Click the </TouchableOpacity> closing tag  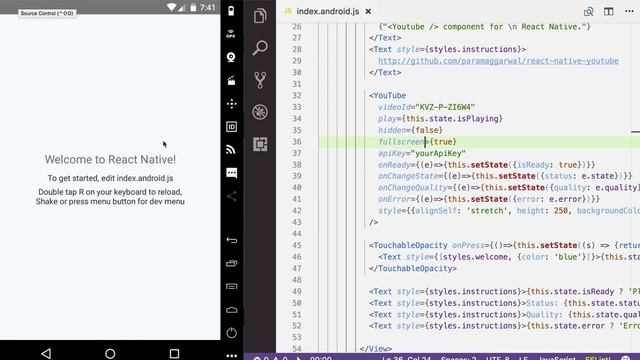[413, 269]
